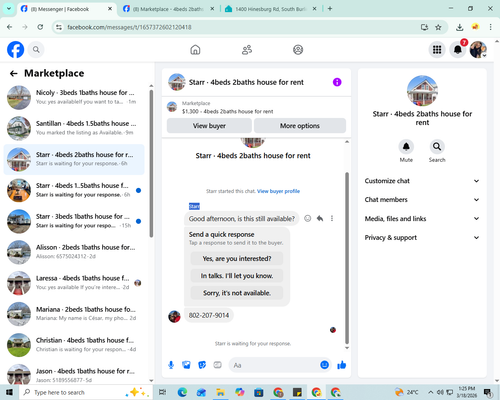Mute this conversation with the bell
Image resolution: width=500 pixels, height=400 pixels.
point(406,146)
